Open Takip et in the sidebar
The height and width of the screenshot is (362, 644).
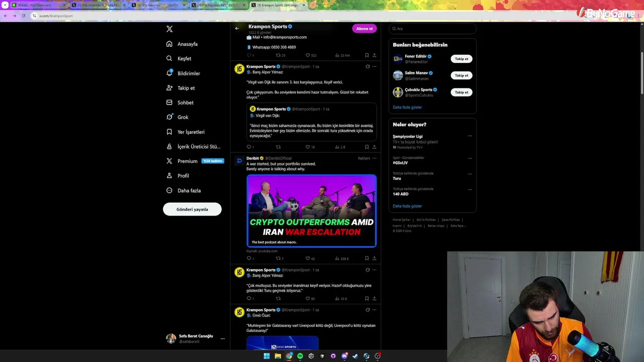coord(180,88)
